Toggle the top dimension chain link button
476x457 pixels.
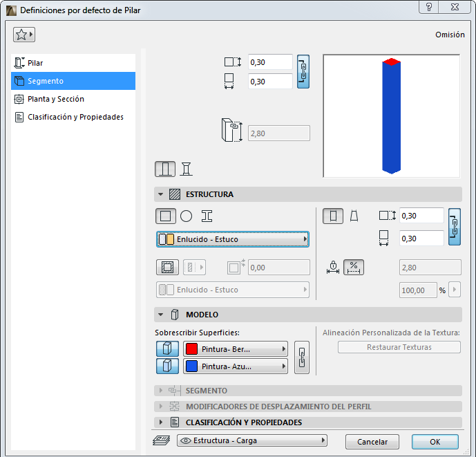303,72
